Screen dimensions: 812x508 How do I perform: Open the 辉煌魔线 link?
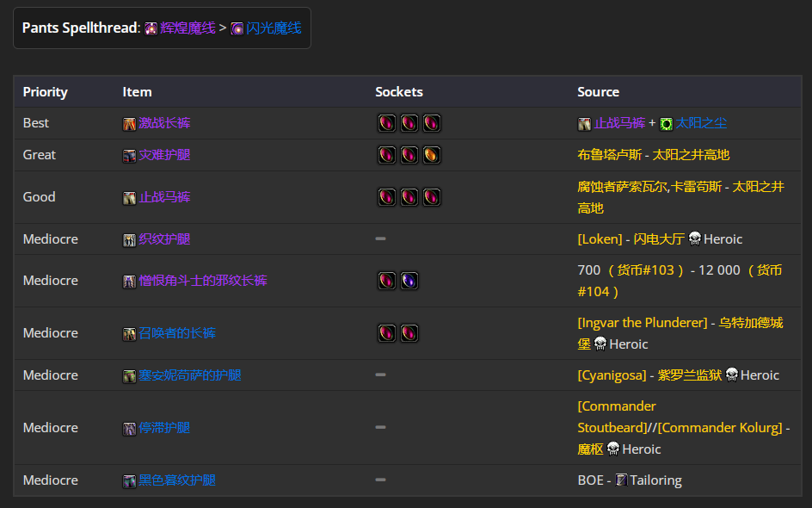coord(188,28)
